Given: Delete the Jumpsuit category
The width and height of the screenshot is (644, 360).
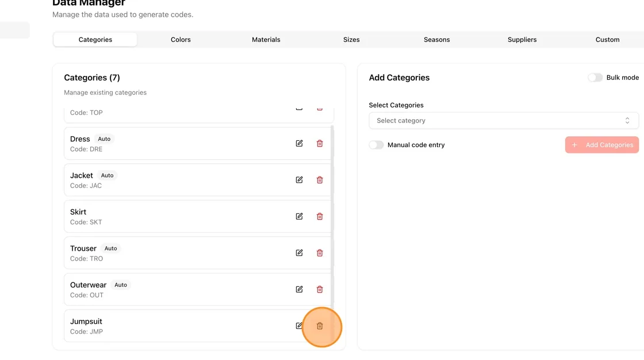Looking at the screenshot, I should [x=320, y=326].
